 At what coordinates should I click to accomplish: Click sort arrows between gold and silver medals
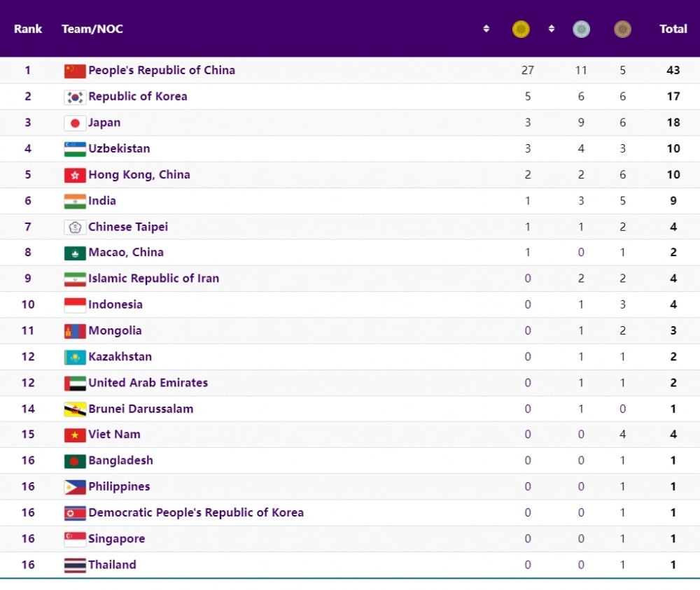(x=552, y=29)
